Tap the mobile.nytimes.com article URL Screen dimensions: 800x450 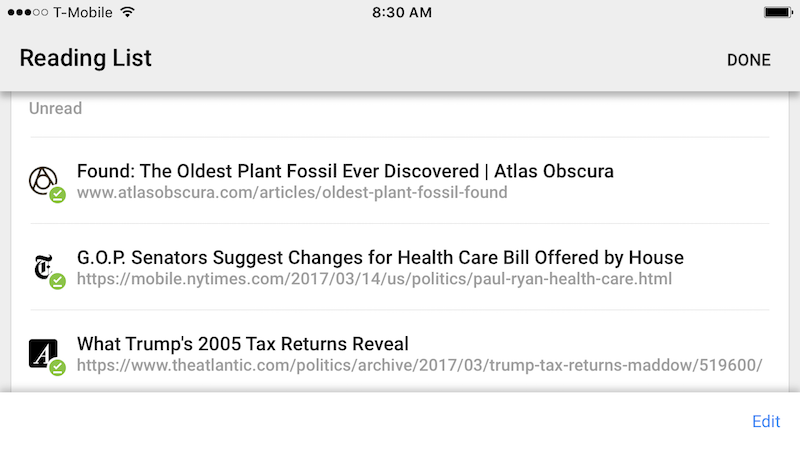click(374, 279)
